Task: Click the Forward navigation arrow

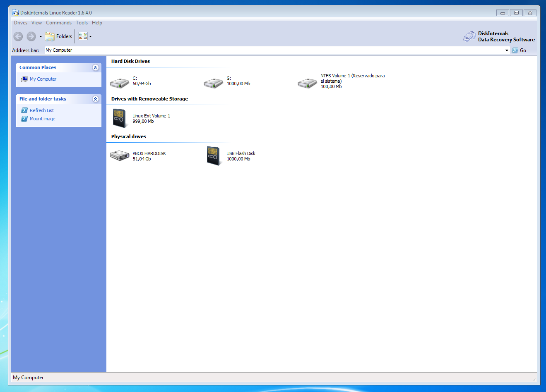Action: [31, 36]
